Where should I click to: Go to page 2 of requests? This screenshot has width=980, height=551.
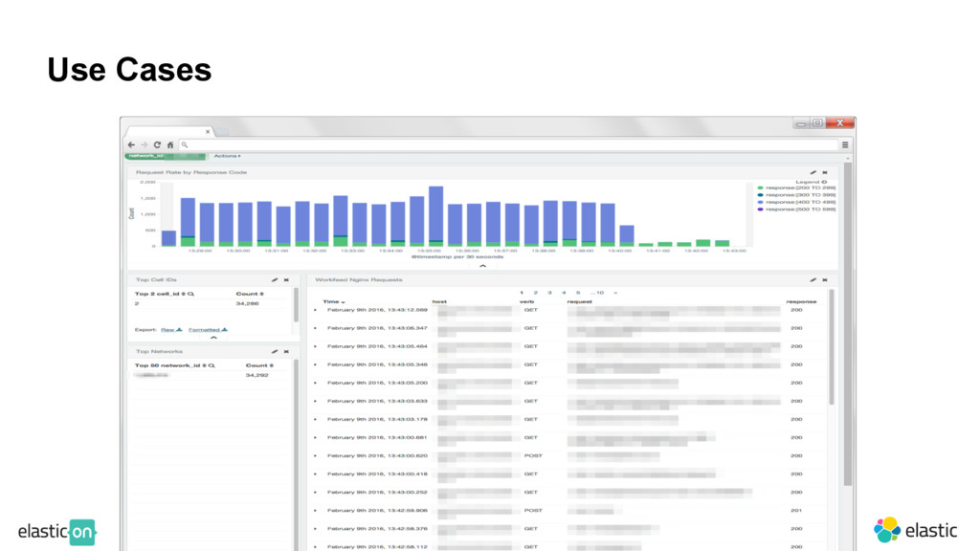(x=536, y=293)
